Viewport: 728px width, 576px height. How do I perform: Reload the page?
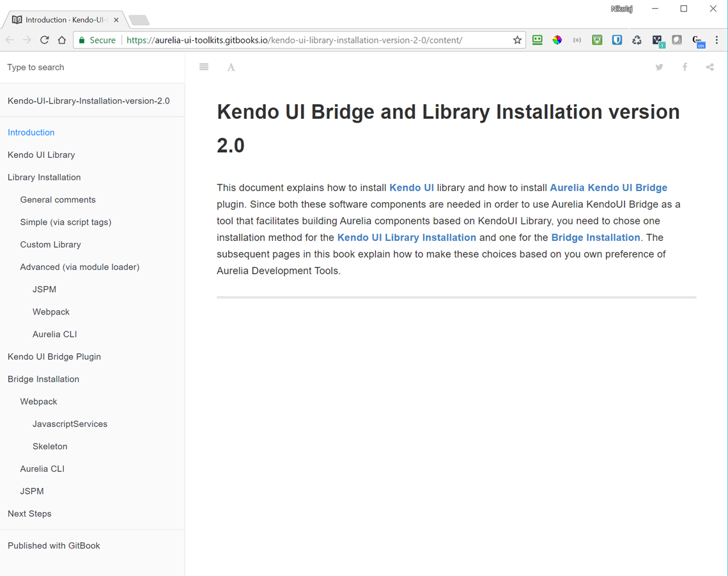[x=44, y=40]
